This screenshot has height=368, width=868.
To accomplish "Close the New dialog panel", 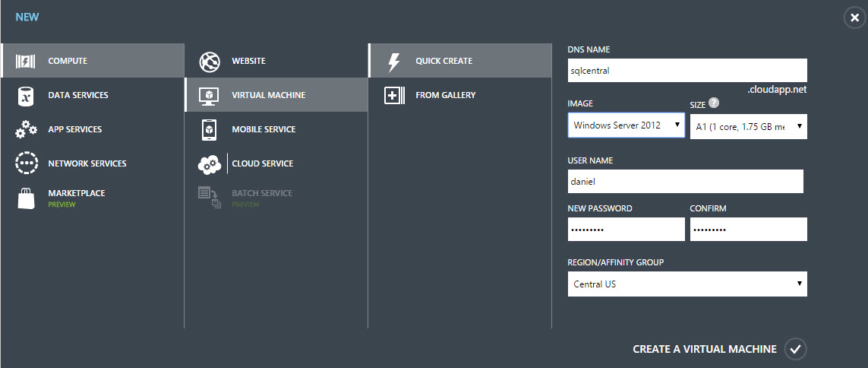I will click(854, 17).
